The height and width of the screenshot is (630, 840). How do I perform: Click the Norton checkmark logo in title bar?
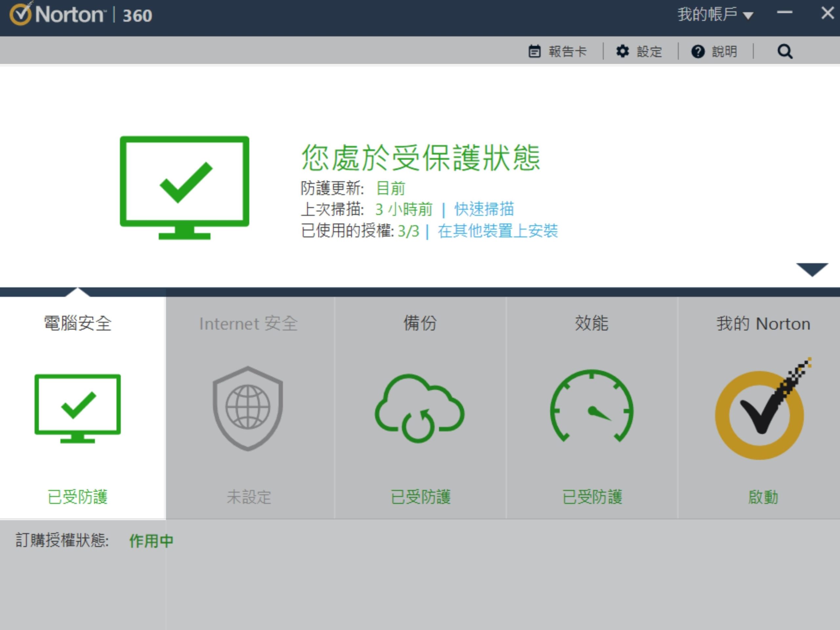pos(20,14)
